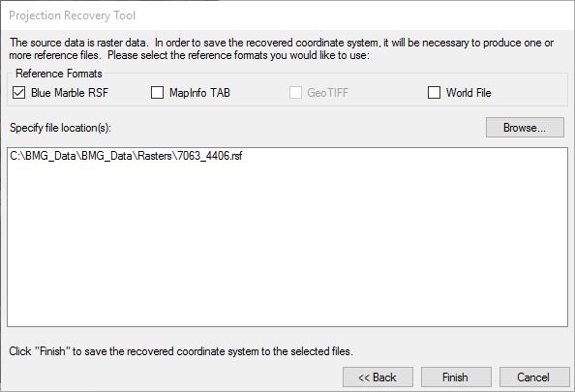Click the Projection Recovery Tool title bar
This screenshot has width=575, height=392.
[287, 15]
